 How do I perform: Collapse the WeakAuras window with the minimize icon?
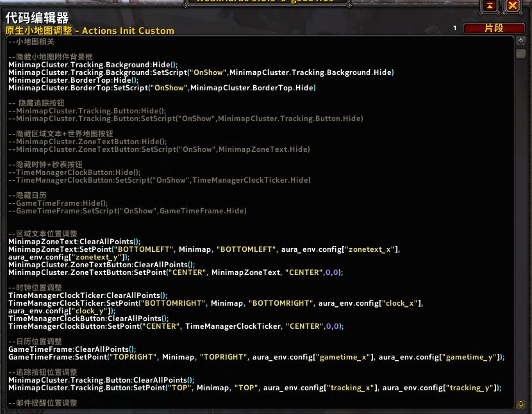490,6
